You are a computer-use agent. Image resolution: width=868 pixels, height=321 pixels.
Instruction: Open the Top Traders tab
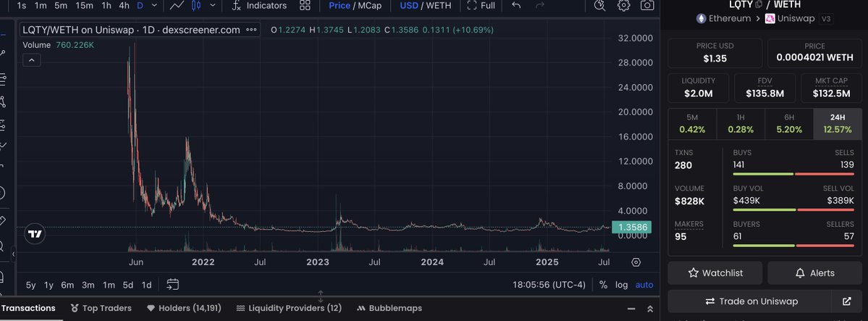coord(101,308)
